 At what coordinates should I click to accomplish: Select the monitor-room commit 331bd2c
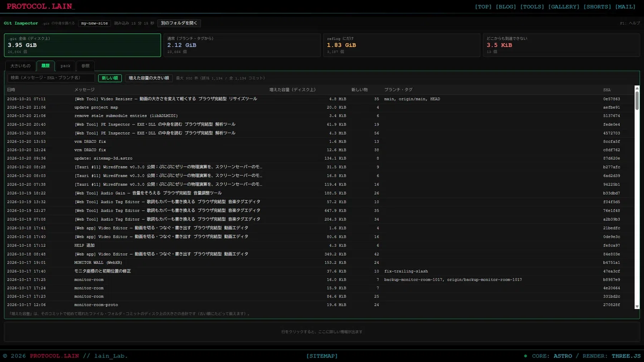tap(319, 296)
